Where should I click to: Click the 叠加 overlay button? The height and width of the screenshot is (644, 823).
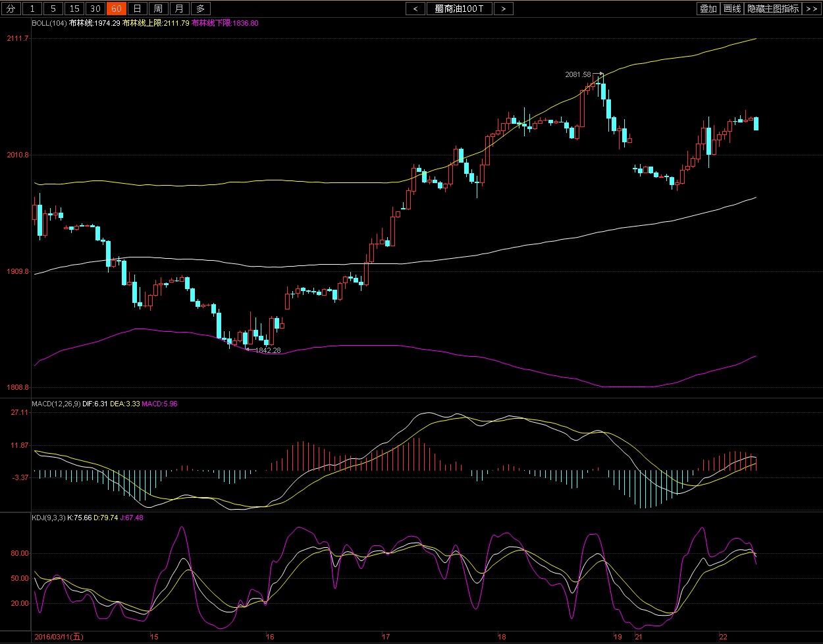click(x=708, y=9)
